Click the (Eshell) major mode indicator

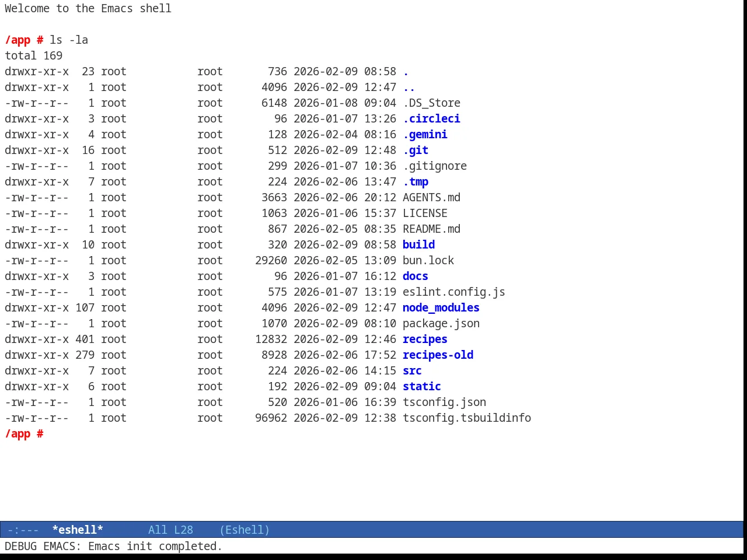[245, 530]
